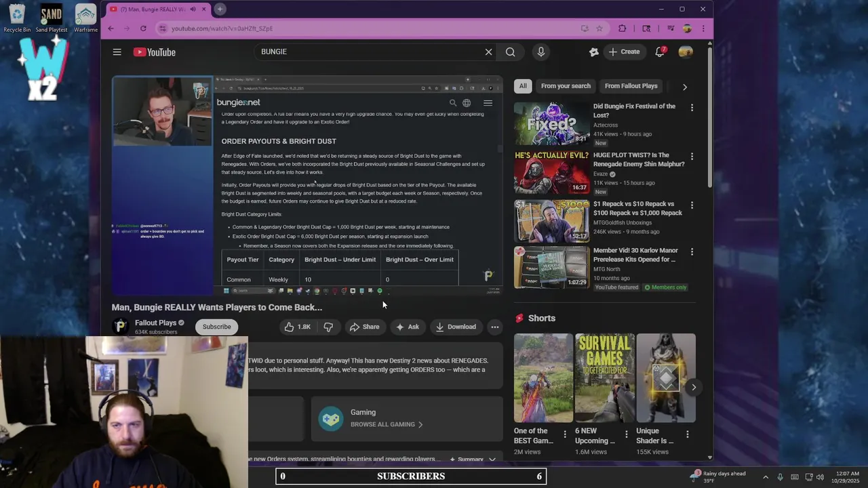Image resolution: width=868 pixels, height=488 pixels.
Task: Expand the Summary section chevron
Action: (492, 460)
